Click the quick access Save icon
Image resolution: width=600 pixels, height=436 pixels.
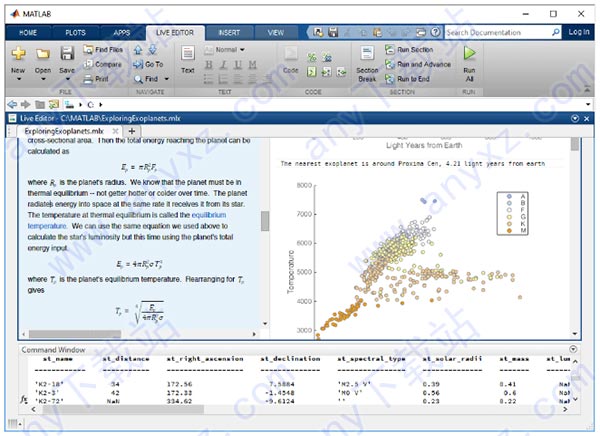click(333, 32)
